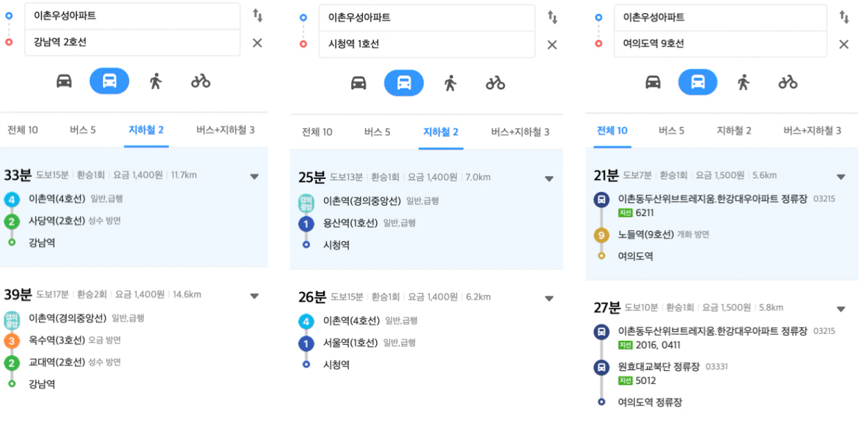Select bicycle mode in 여의도역 panel

pyautogui.click(x=788, y=82)
